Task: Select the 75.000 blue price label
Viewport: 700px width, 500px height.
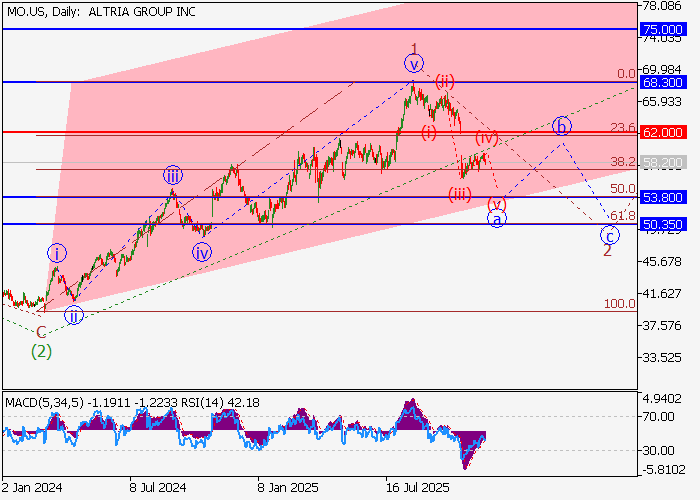Action: click(x=662, y=29)
